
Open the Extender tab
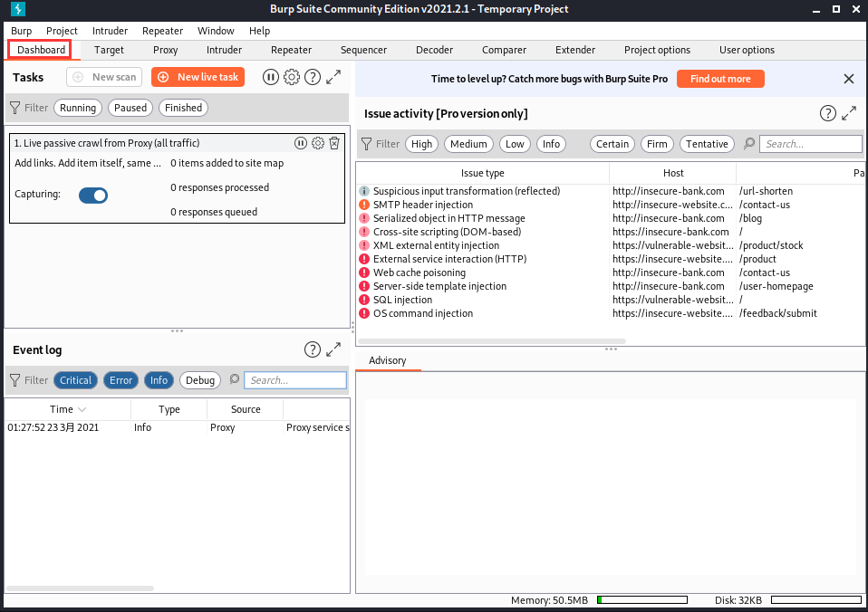coord(575,50)
